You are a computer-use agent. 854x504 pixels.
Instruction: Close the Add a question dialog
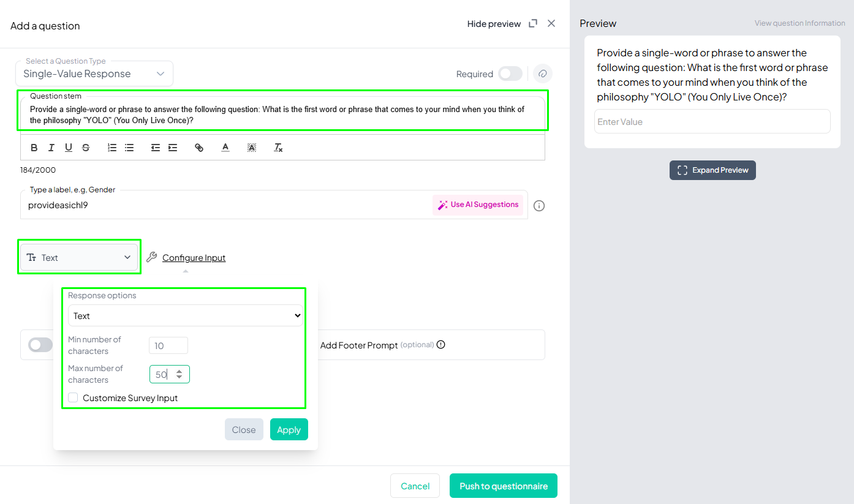coord(551,23)
